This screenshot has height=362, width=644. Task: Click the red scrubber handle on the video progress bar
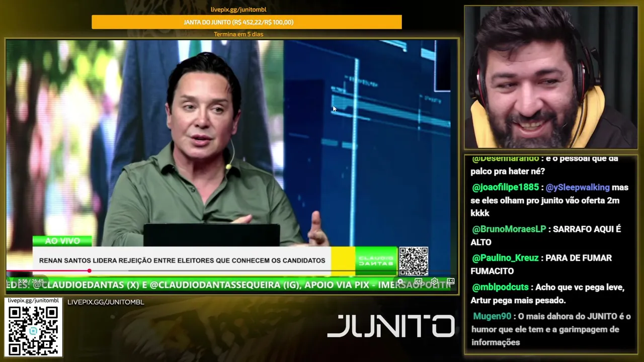[89, 271]
